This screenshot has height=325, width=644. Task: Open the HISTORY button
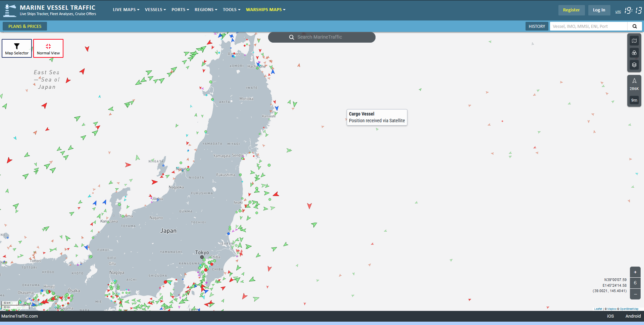pyautogui.click(x=537, y=26)
